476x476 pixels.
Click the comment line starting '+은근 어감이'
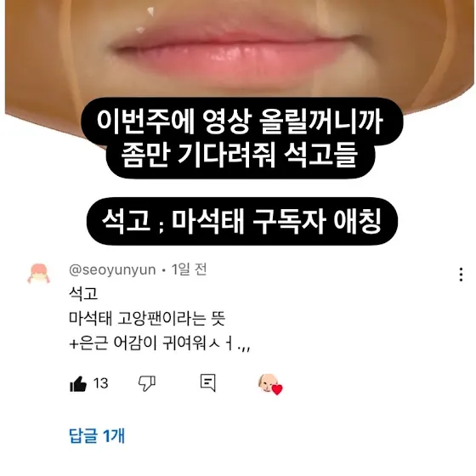(x=160, y=344)
